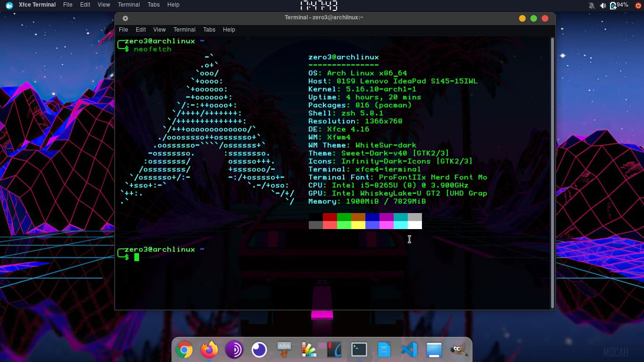Open View in the top panel global menu
The width and height of the screenshot is (644, 362).
104,5
